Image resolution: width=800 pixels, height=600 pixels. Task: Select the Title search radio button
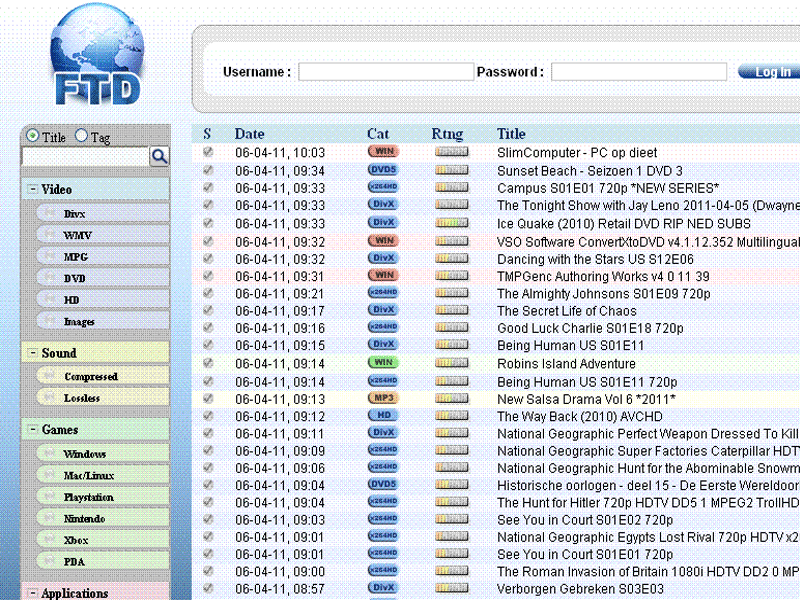tap(33, 136)
